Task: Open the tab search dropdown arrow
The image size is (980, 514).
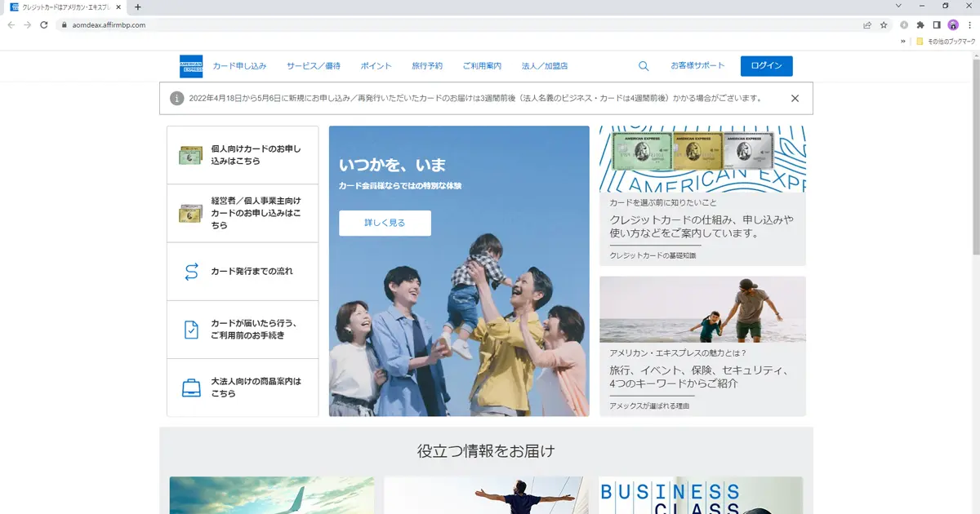Action: (x=899, y=6)
